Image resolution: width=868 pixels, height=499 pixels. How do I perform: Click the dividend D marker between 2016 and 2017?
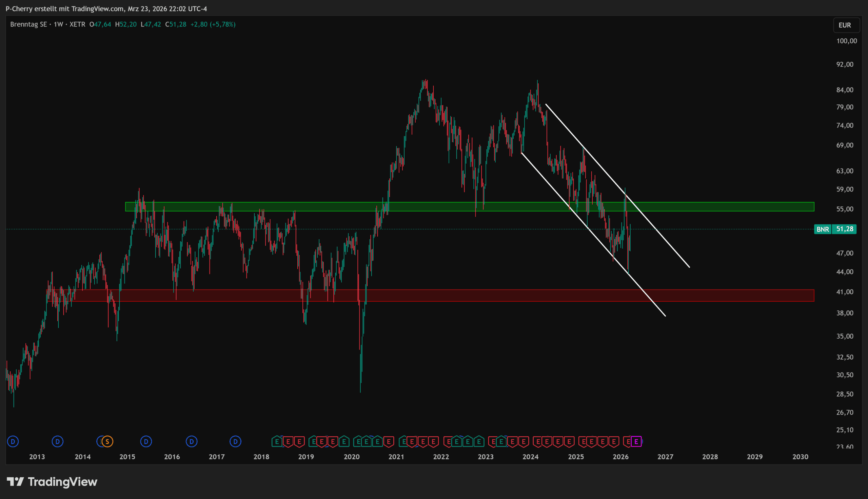(x=192, y=441)
